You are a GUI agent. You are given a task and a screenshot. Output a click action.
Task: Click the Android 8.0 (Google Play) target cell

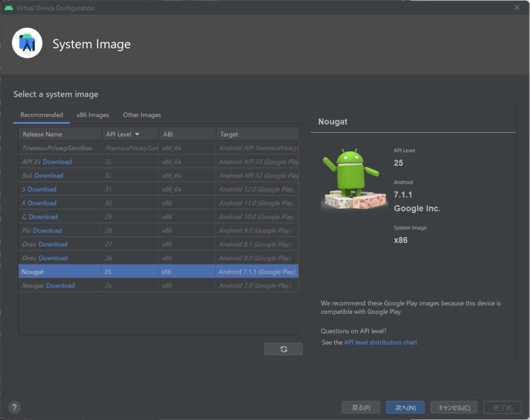click(x=257, y=258)
